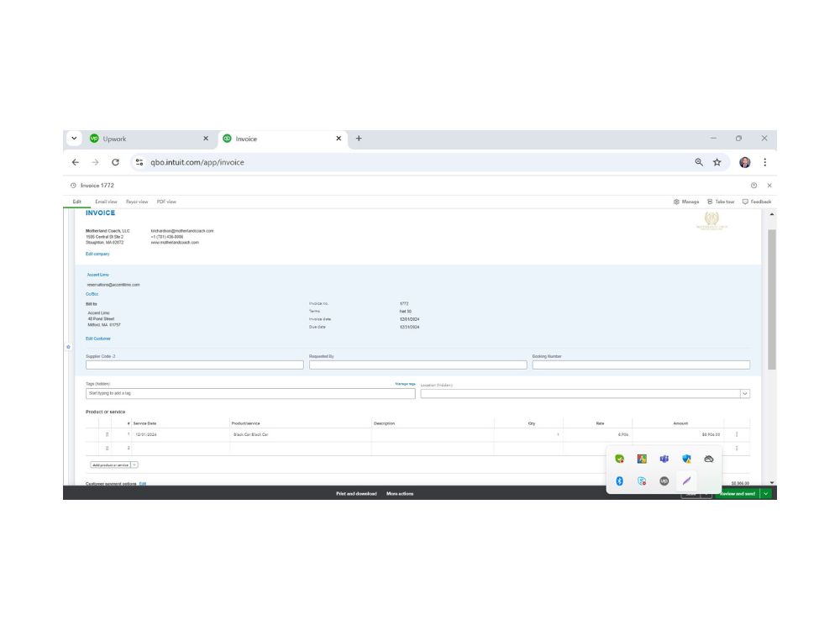Click the page scrollbar thumb
Image resolution: width=840 pixels, height=630 pixels.
(772, 300)
